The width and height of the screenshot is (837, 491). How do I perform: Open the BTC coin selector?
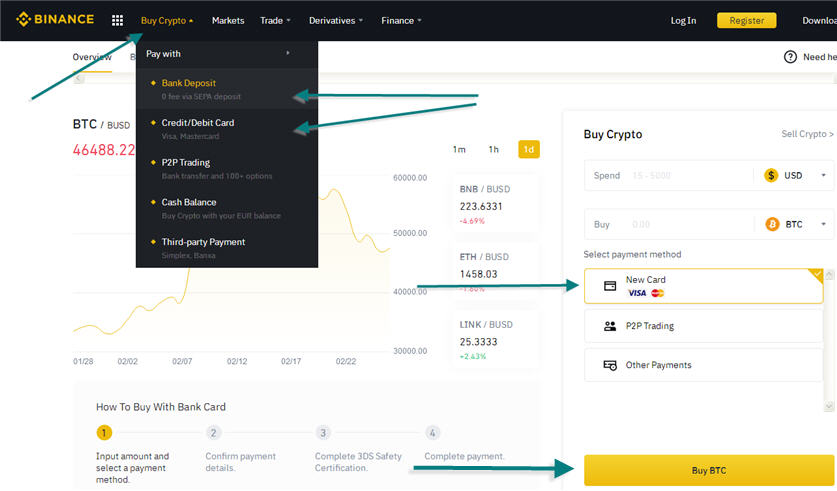pos(795,224)
